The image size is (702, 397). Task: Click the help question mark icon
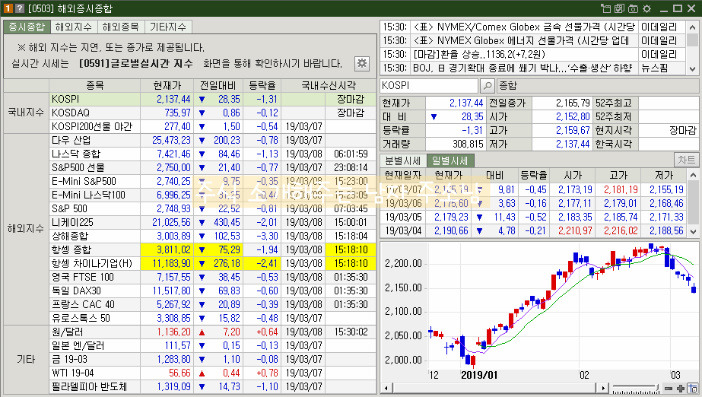(19, 9)
